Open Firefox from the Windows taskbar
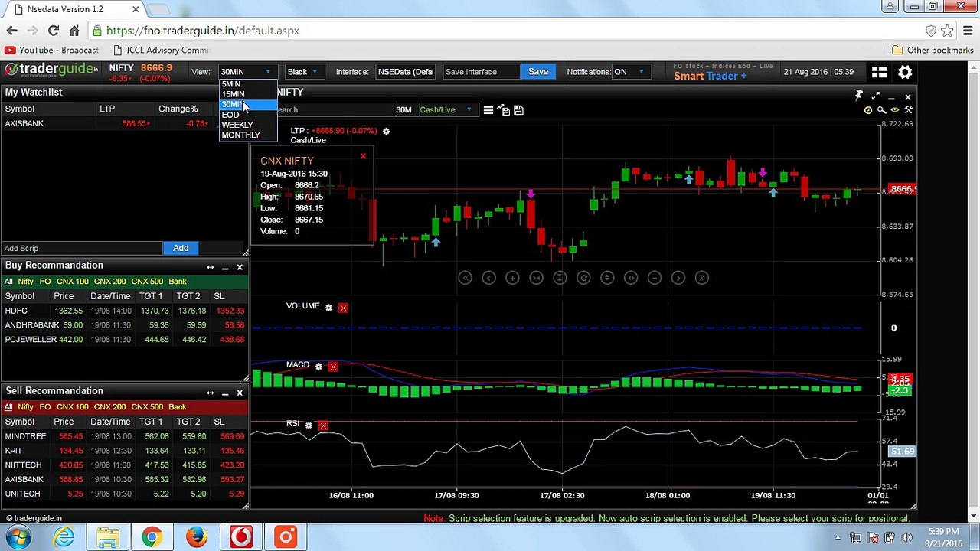 pyautogui.click(x=196, y=536)
